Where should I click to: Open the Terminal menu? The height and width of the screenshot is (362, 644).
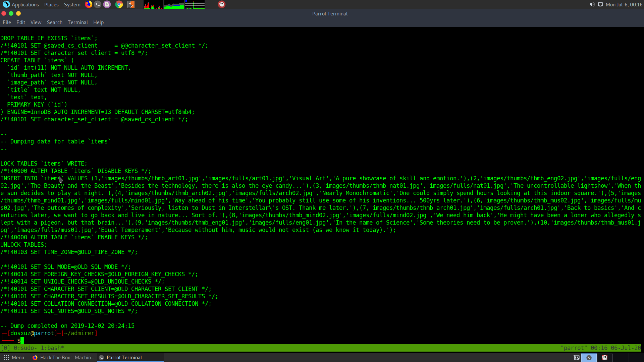click(x=77, y=22)
